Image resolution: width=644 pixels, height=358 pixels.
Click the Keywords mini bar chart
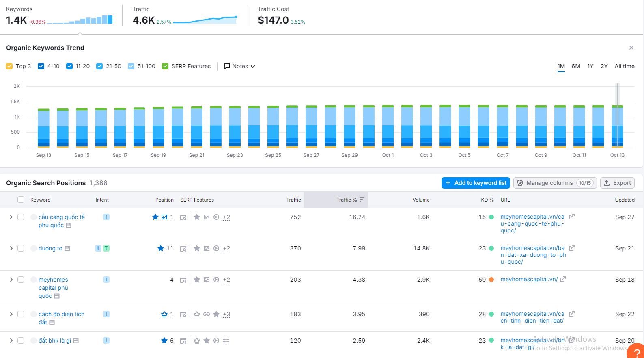pyautogui.click(x=80, y=20)
